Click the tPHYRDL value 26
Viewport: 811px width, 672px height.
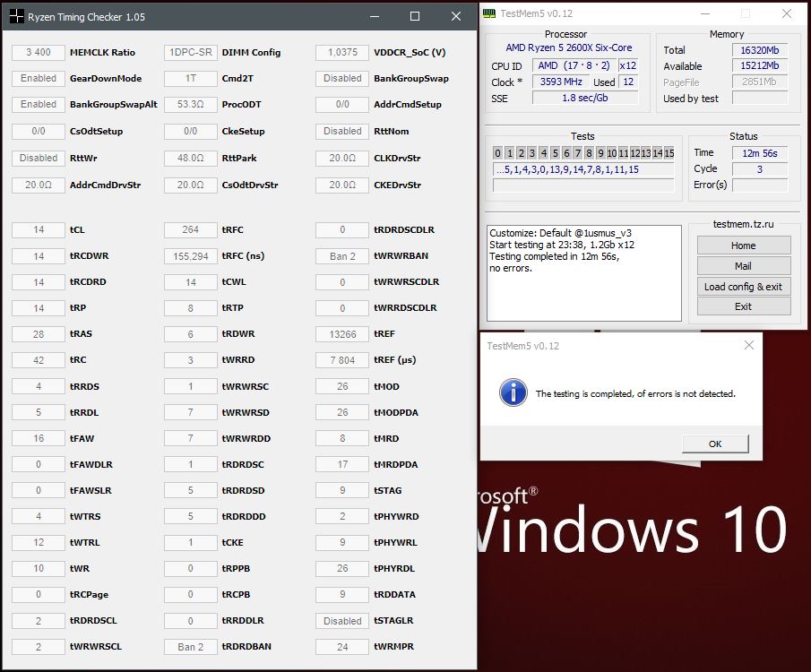(342, 568)
